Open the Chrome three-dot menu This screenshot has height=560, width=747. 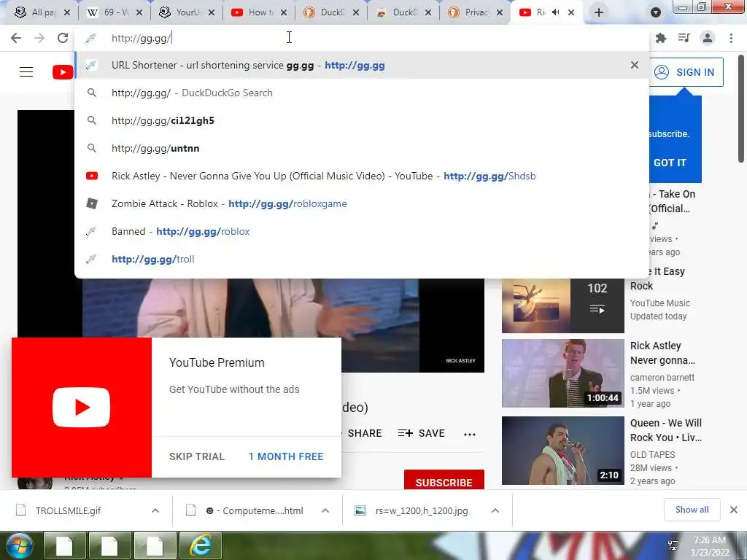click(x=731, y=38)
